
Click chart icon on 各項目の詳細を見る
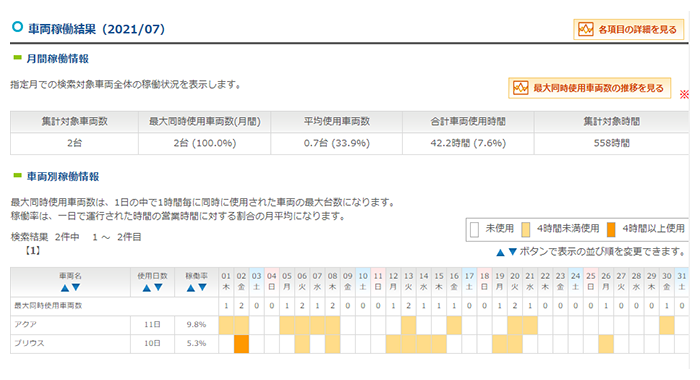click(x=586, y=29)
